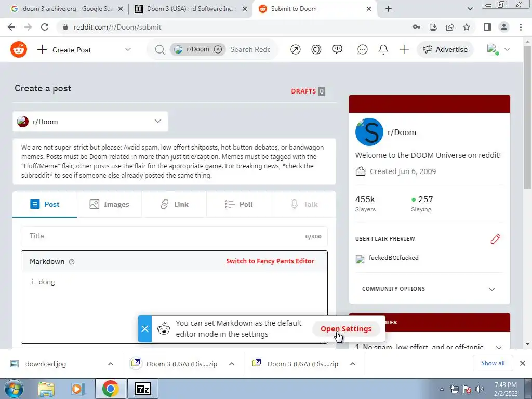
Task: Open the second Doom 3 zip download menu
Action: pyautogui.click(x=353, y=364)
